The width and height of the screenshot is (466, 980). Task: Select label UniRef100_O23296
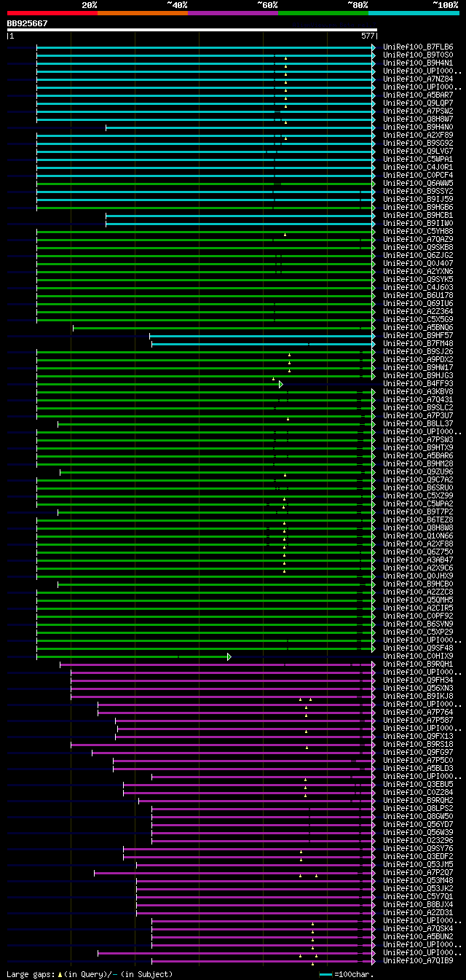click(x=418, y=840)
